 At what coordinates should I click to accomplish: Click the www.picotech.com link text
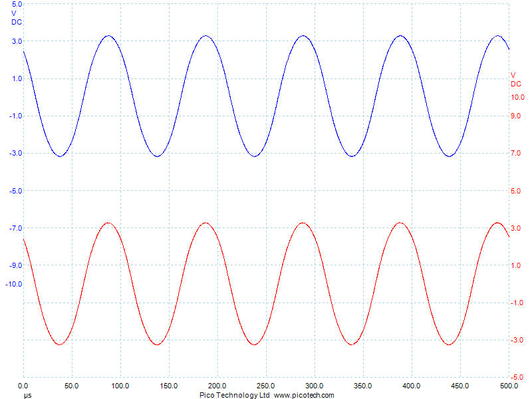pos(304,395)
